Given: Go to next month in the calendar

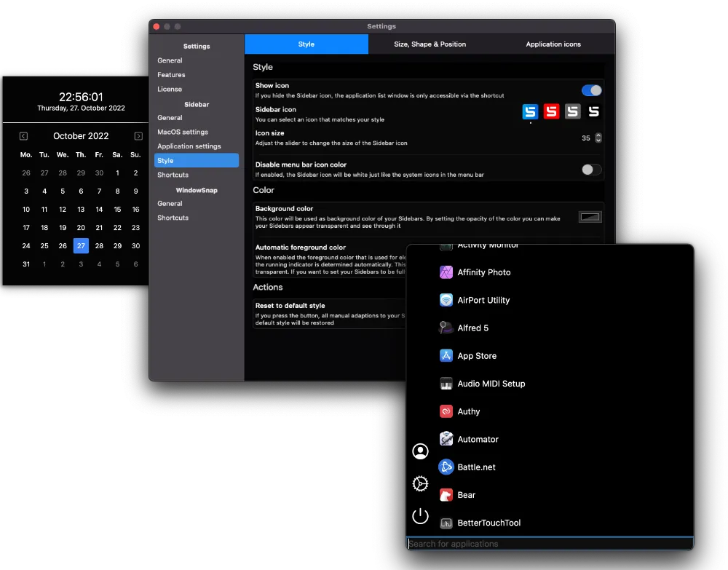Looking at the screenshot, I should (x=138, y=135).
